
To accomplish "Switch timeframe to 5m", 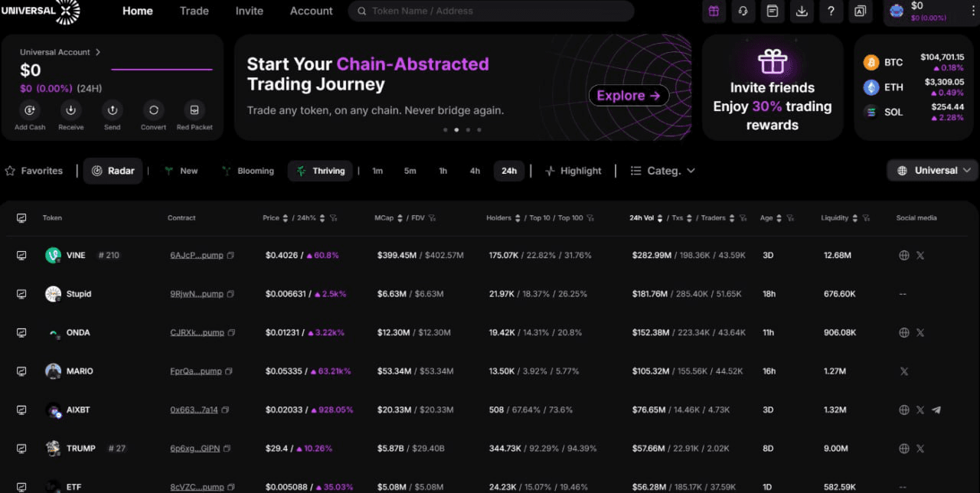I will coord(410,171).
